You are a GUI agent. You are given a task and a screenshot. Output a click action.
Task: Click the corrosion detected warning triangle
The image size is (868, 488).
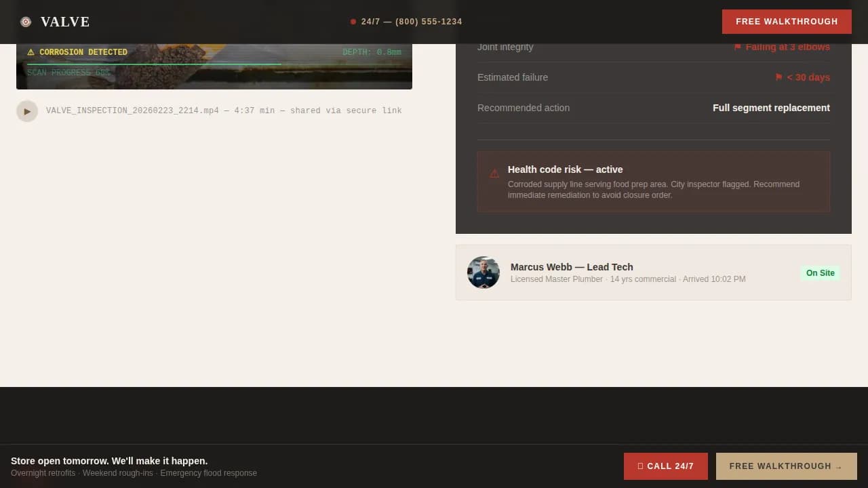31,52
